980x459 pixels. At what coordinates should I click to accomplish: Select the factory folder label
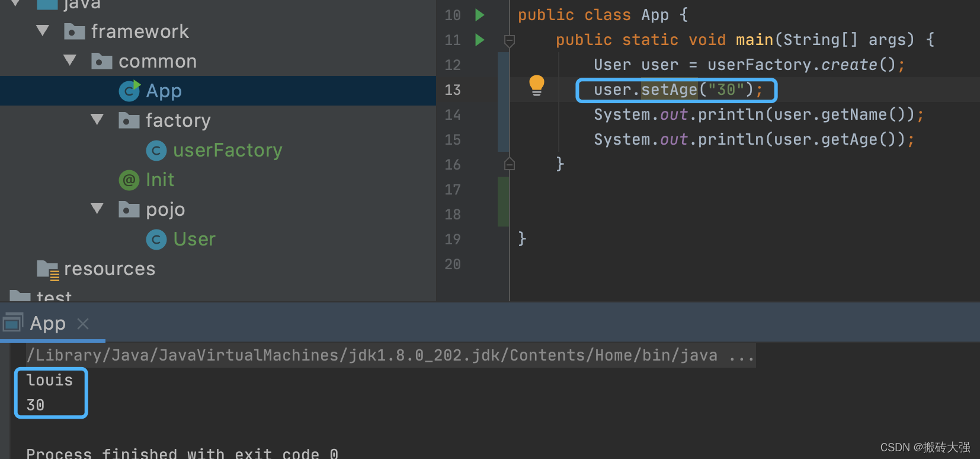click(x=178, y=120)
